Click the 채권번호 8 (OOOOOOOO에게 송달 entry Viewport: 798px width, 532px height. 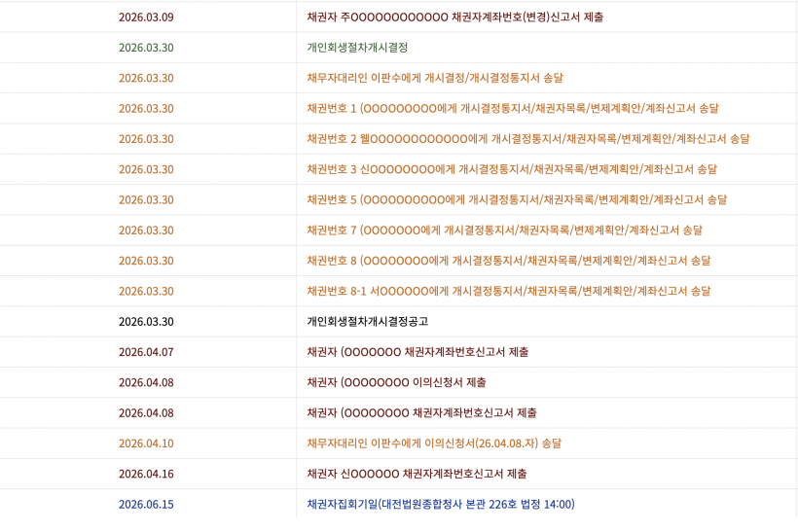509,261
